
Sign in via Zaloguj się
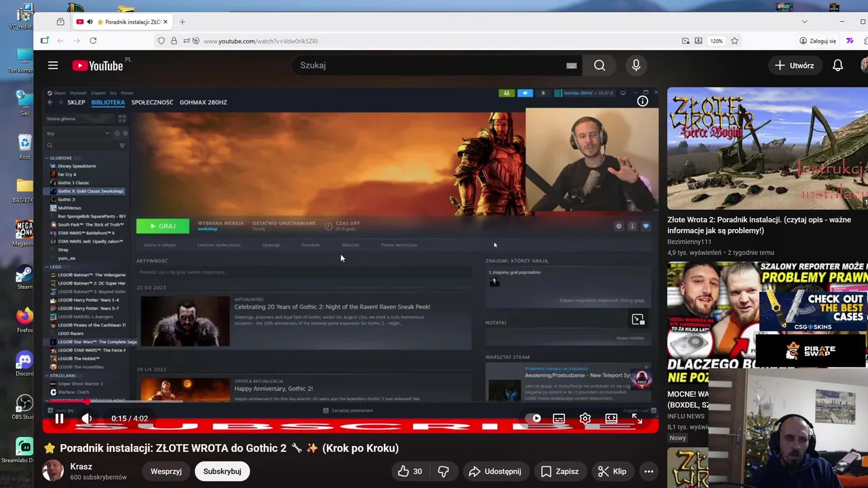[818, 41]
